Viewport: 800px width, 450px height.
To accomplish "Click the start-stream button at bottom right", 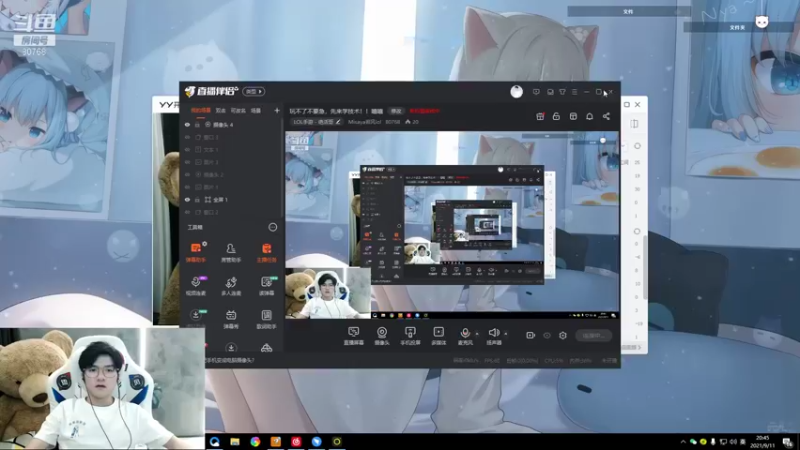I will tap(593, 335).
